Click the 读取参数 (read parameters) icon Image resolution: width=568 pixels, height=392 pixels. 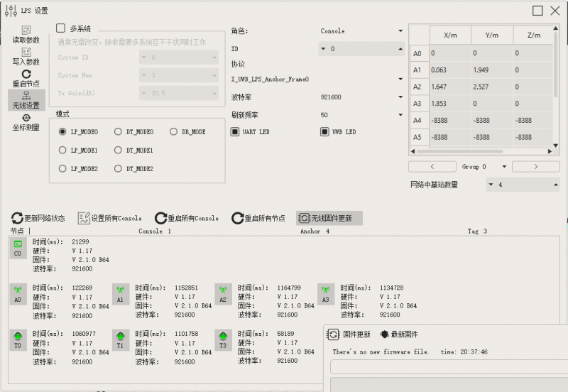click(26, 34)
